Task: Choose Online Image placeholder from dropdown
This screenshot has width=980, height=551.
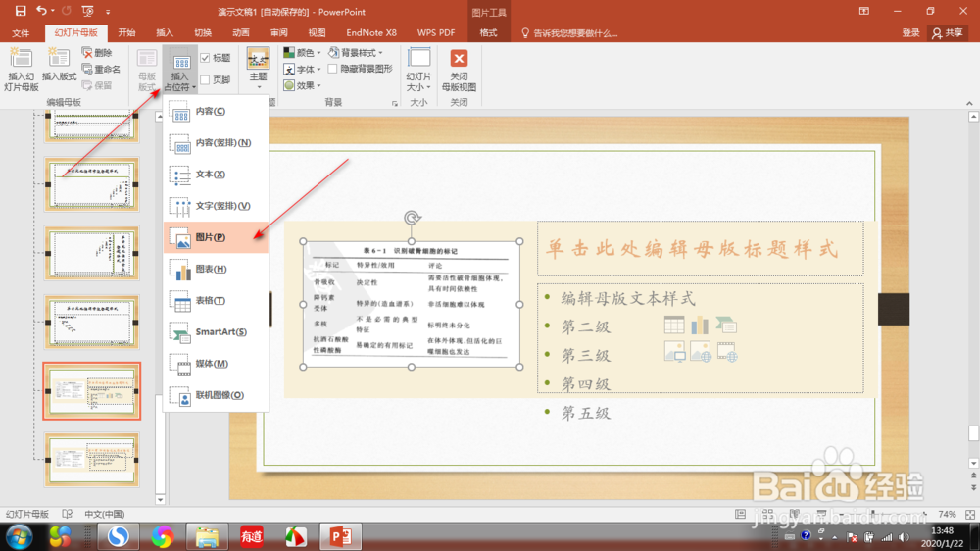Action: click(216, 395)
